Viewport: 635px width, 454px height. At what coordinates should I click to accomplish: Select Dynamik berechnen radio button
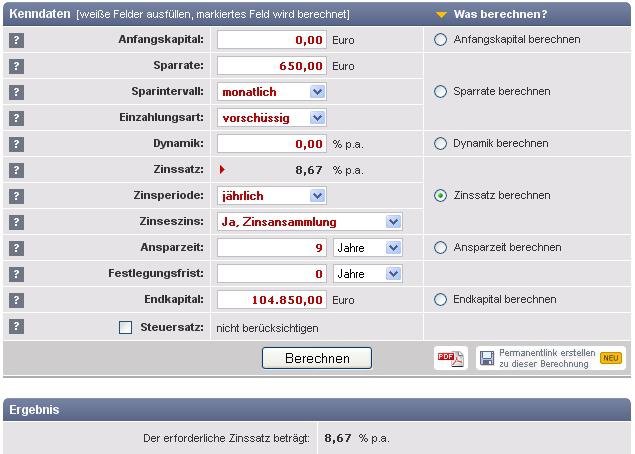pos(440,144)
